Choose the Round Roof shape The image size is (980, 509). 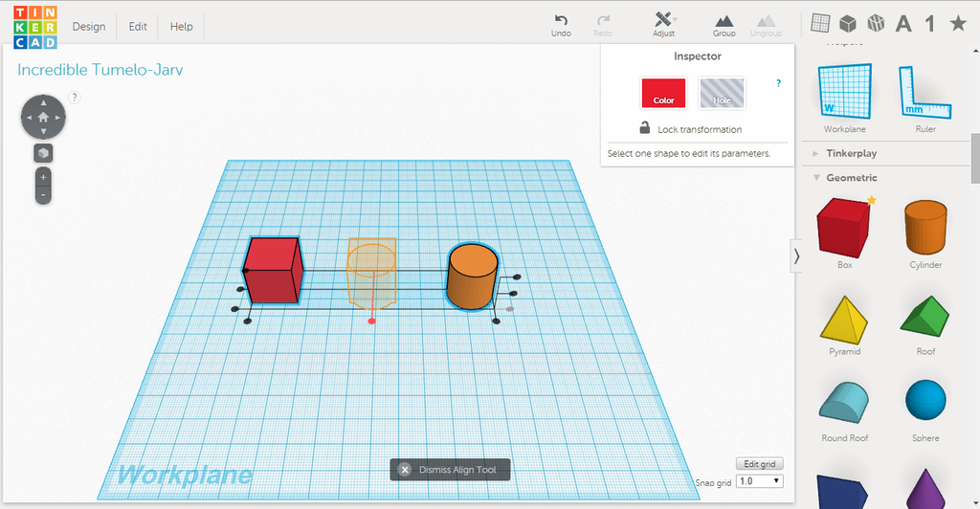click(x=844, y=411)
